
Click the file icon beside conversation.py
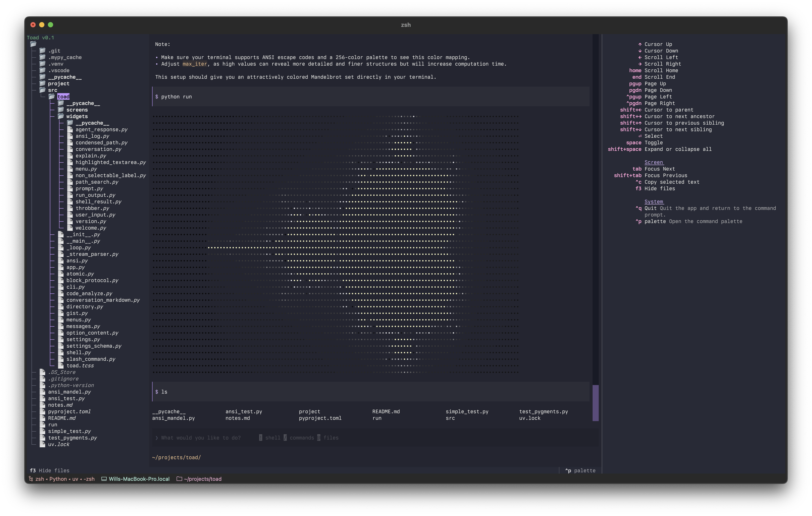70,149
